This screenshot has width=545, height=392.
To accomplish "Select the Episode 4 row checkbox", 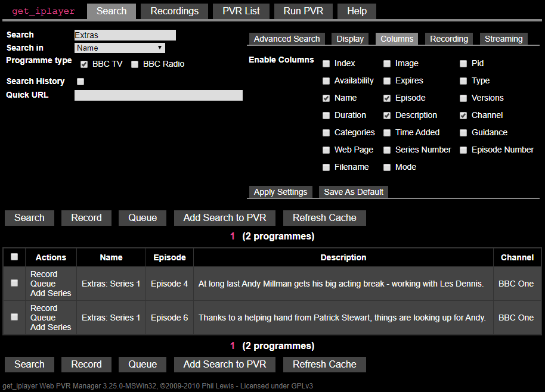I will point(14,284).
